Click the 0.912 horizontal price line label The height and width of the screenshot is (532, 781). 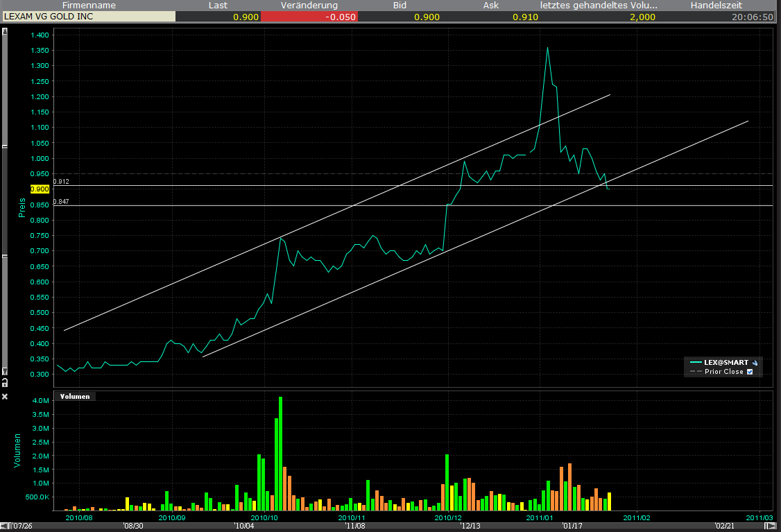(x=61, y=182)
